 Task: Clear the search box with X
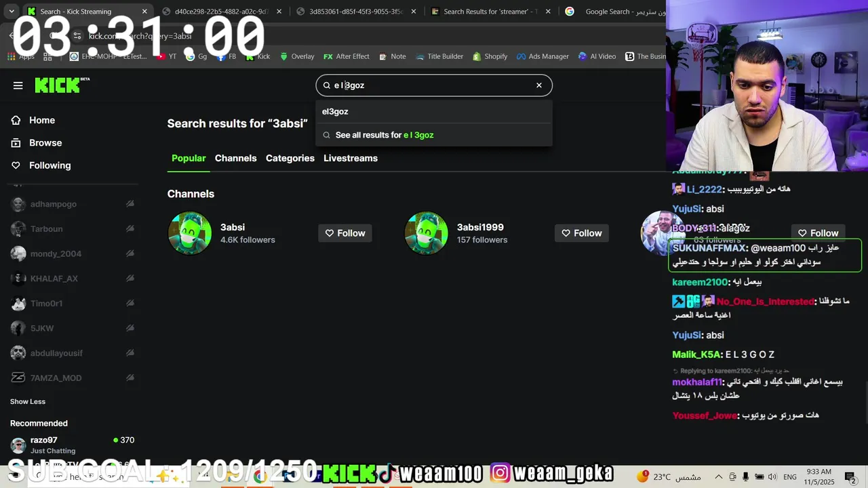[539, 85]
